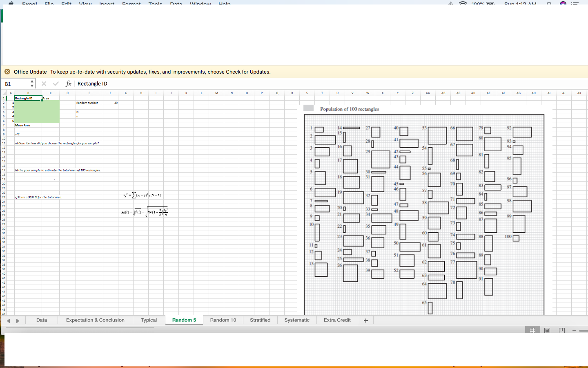Viewport: 588px width, 368px height.
Task: Select the Page Break Preview icon
Action: tap(561, 330)
